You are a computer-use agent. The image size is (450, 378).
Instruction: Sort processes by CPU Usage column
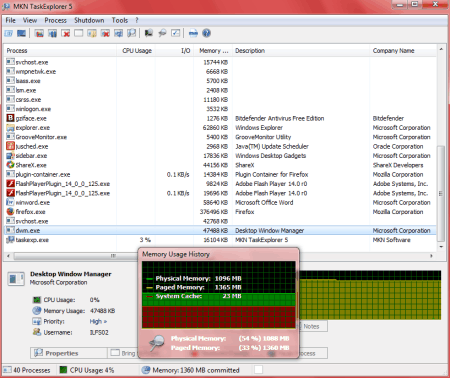(137, 51)
